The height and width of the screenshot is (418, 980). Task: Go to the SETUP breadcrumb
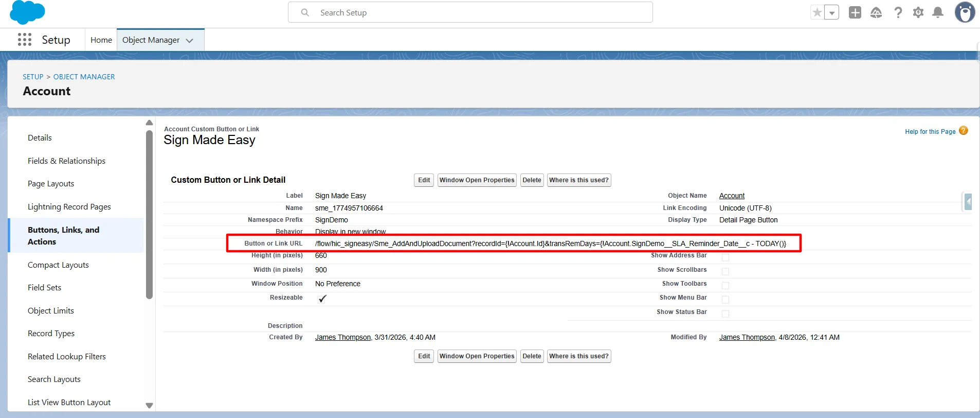click(x=33, y=77)
